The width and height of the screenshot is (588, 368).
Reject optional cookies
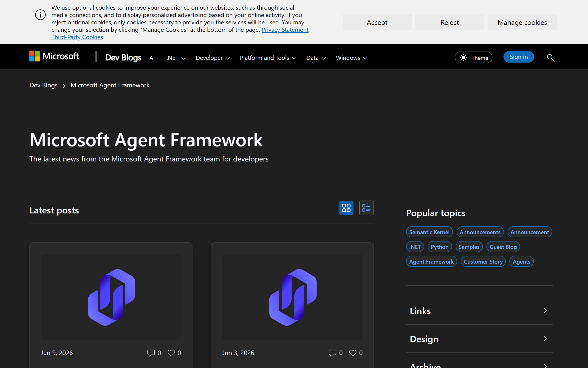click(x=449, y=22)
